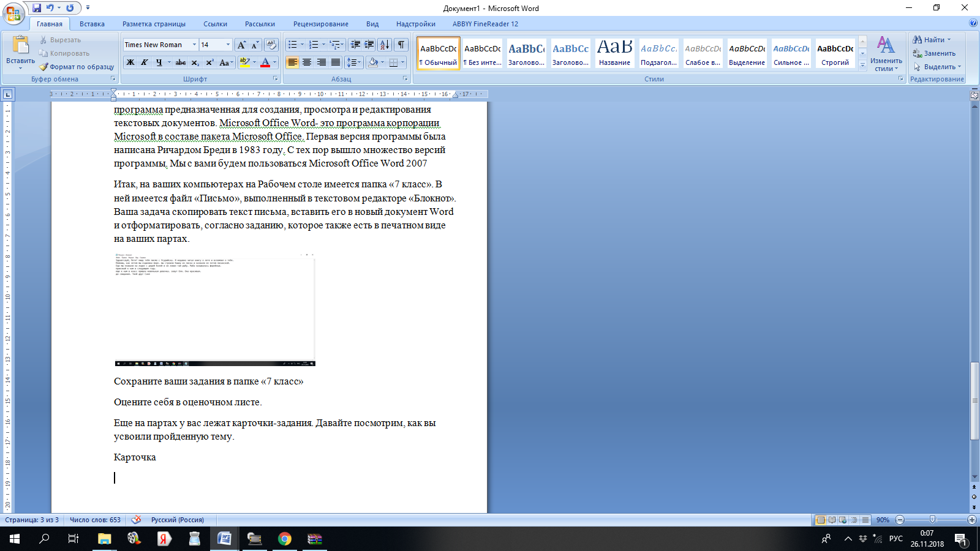Click the embedded Notepad screenshot image

215,309
